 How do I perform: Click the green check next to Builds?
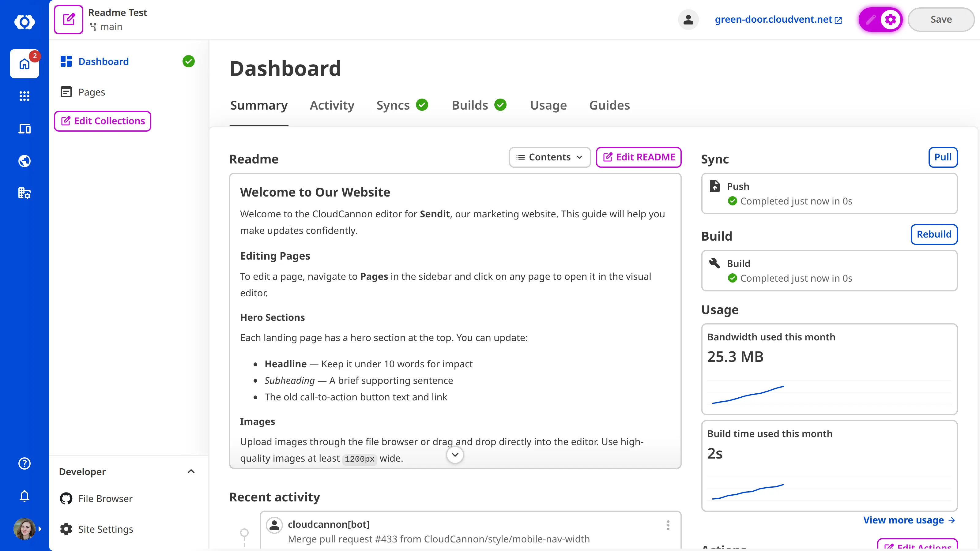coord(500,105)
